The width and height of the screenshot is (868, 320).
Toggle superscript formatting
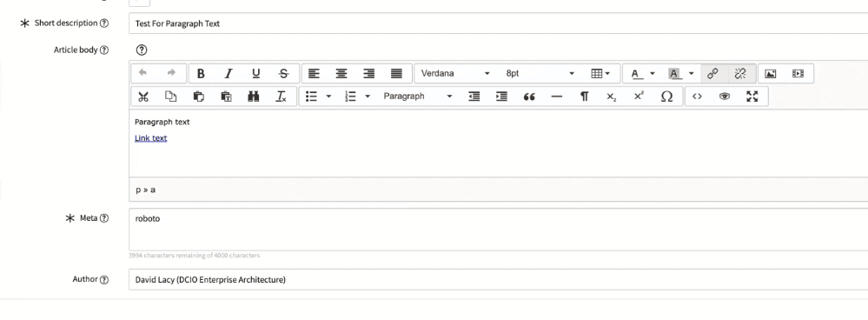639,97
